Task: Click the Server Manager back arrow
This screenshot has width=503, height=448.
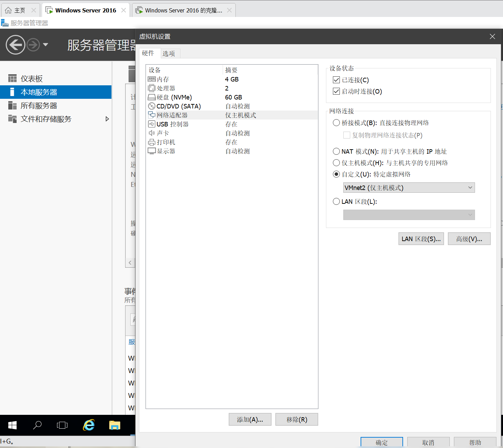Action: click(16, 45)
